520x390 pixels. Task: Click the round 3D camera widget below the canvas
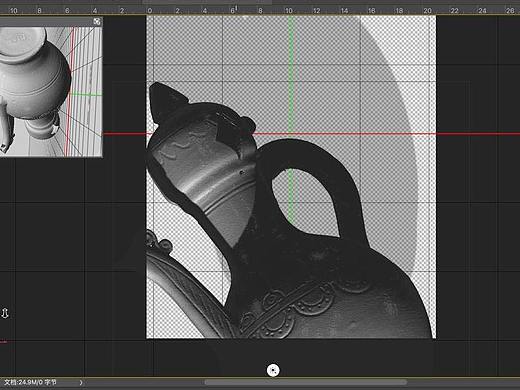click(273, 370)
